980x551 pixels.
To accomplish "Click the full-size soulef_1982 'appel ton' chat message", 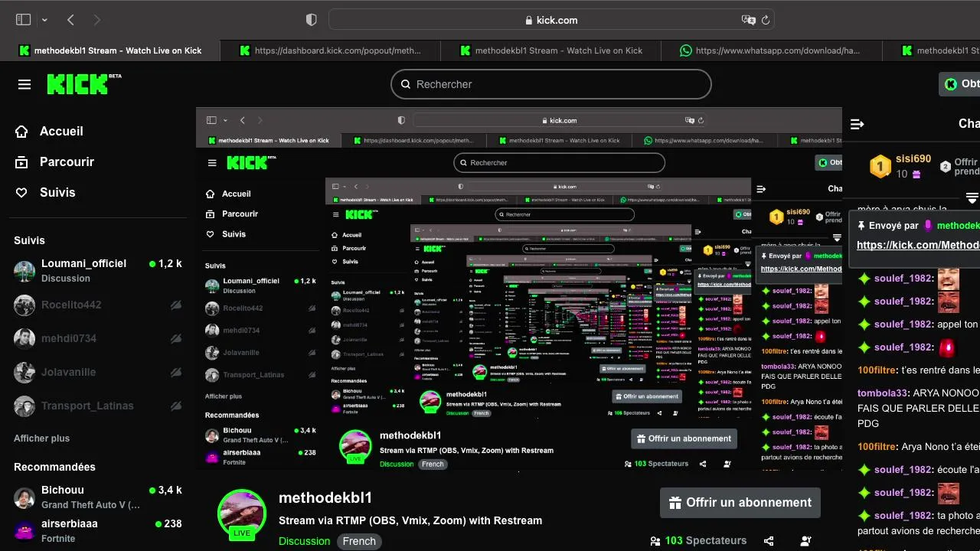I will coord(918,324).
